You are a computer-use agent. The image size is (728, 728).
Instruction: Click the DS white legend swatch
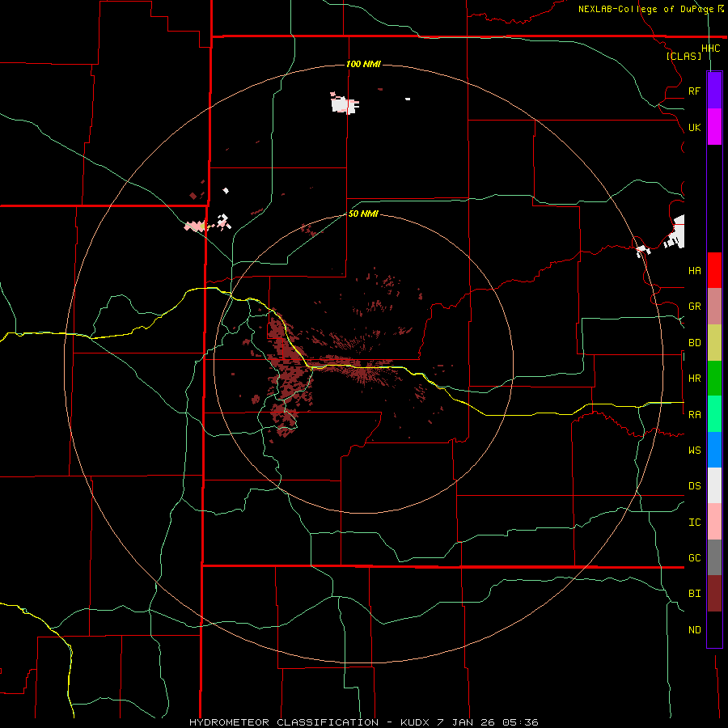tap(714, 485)
